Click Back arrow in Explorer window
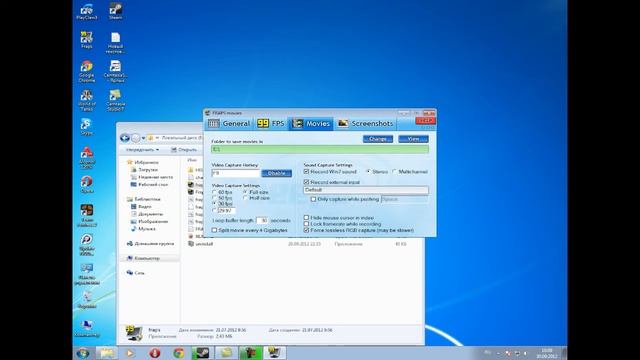This screenshot has height=360, width=640. click(125, 138)
